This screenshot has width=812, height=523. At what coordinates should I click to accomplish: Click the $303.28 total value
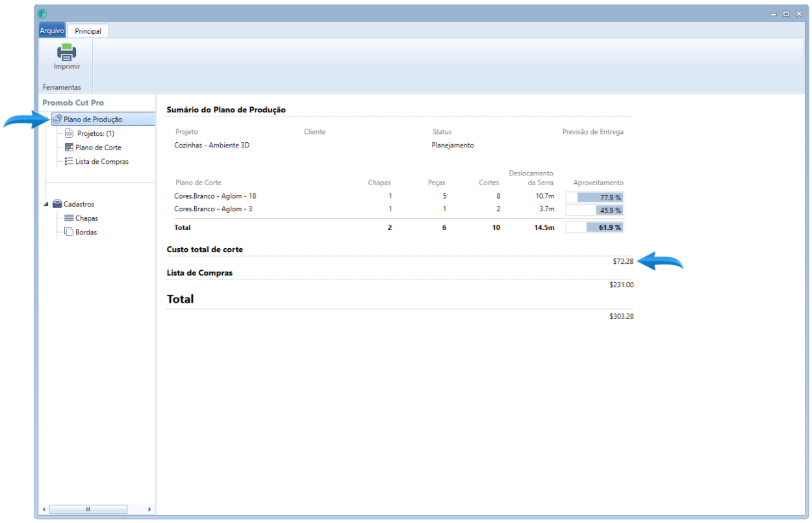click(621, 316)
